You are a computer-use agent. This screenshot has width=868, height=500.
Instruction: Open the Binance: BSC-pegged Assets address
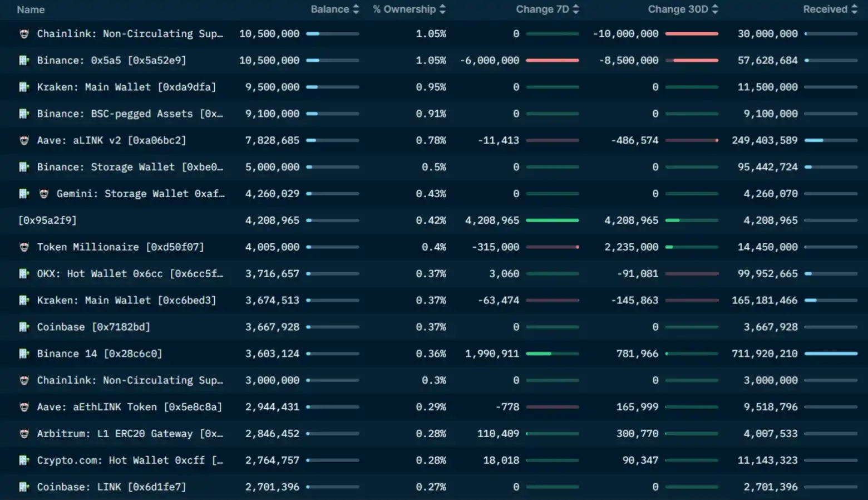coord(130,114)
